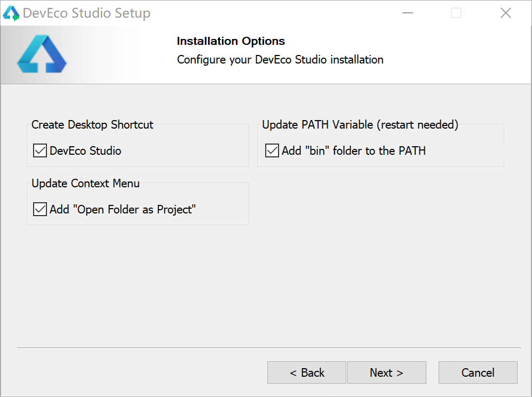The width and height of the screenshot is (532, 397).
Task: Click the "Update PATH Variable (restart needed)" label
Action: [x=360, y=125]
